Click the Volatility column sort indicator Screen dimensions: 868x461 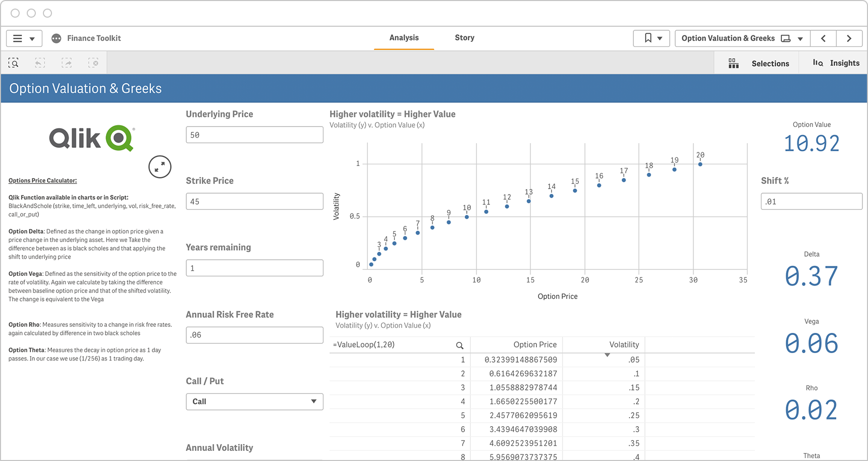point(607,355)
